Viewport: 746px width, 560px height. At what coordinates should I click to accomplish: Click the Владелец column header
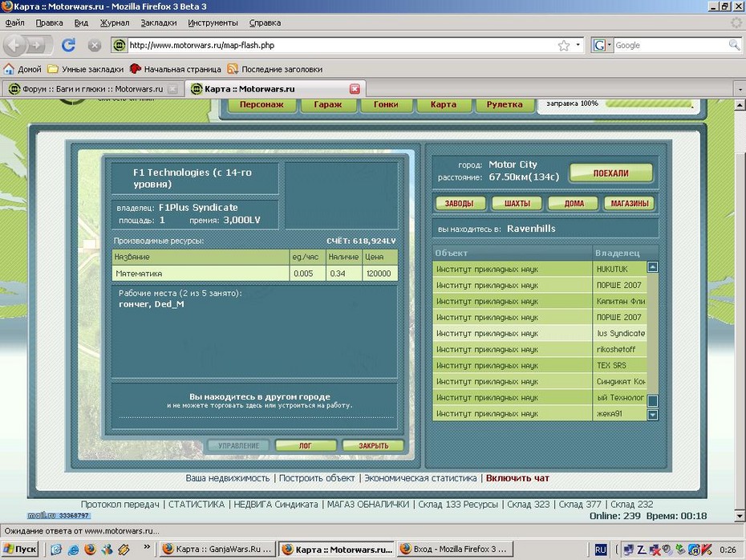click(x=625, y=253)
